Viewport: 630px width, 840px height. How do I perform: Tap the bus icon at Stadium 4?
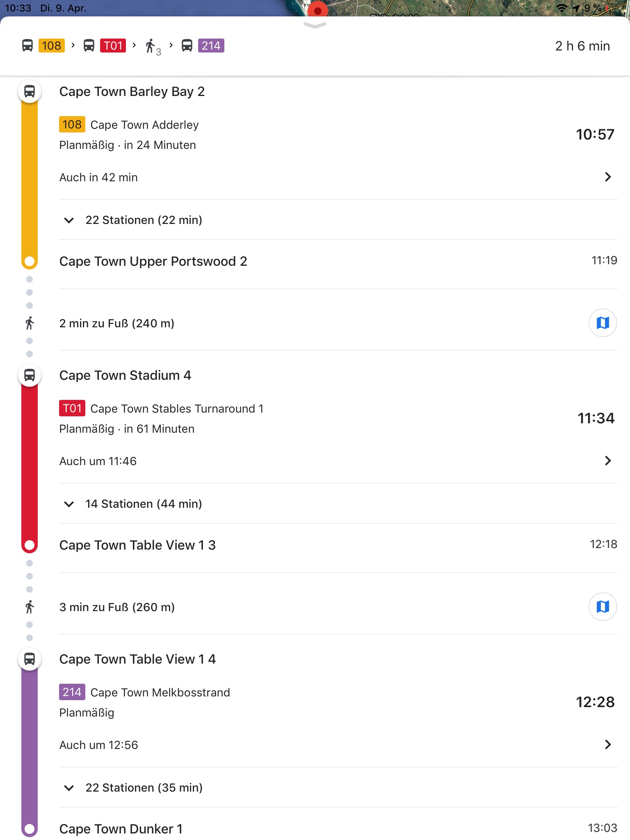click(30, 375)
